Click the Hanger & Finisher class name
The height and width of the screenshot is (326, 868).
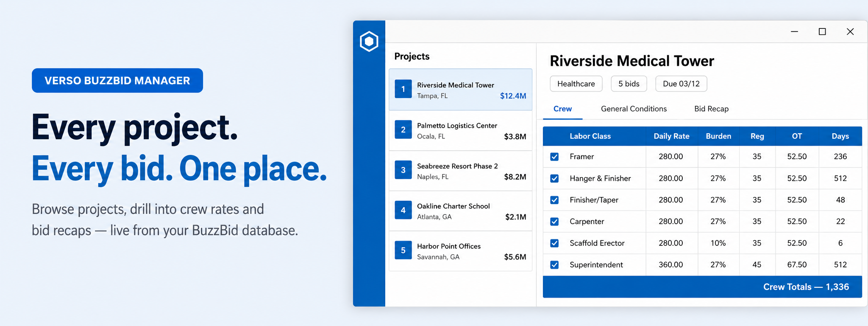600,178
